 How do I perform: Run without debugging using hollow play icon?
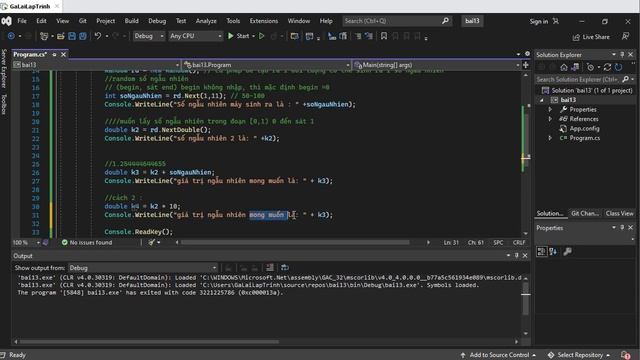pos(262,36)
